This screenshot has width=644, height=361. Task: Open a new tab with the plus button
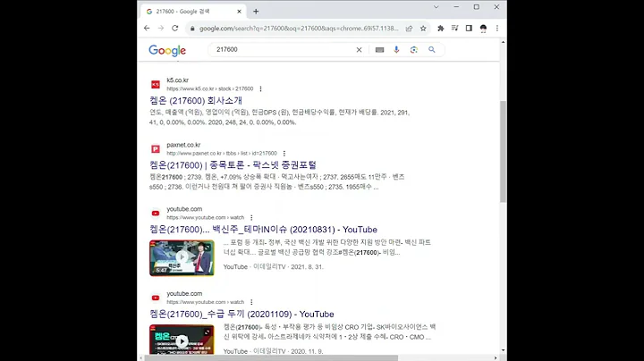256,12
